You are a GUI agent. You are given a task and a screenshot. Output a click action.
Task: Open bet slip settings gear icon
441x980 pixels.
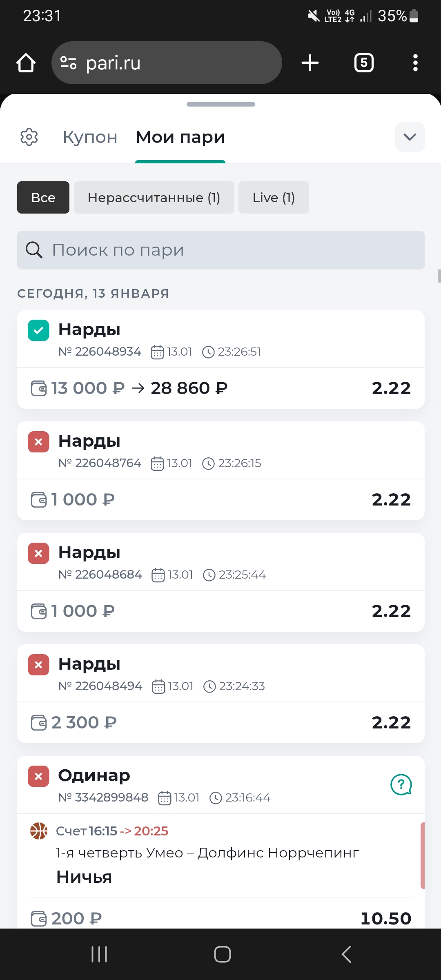[29, 137]
